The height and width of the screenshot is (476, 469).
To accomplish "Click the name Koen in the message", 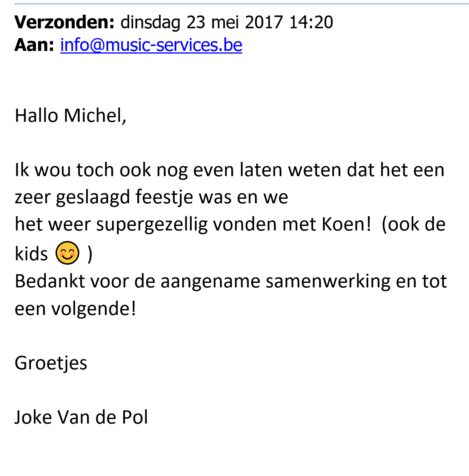I will coord(346,224).
